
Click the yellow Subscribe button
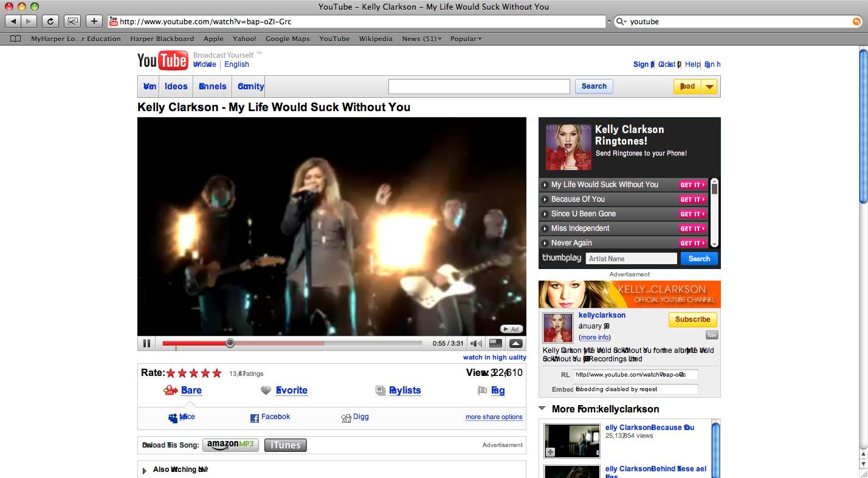[693, 319]
